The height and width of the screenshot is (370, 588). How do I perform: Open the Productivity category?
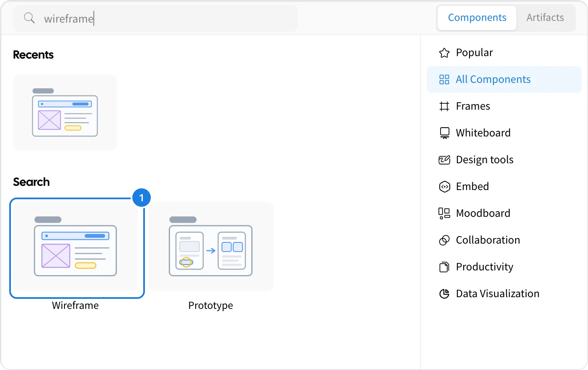pos(504,267)
